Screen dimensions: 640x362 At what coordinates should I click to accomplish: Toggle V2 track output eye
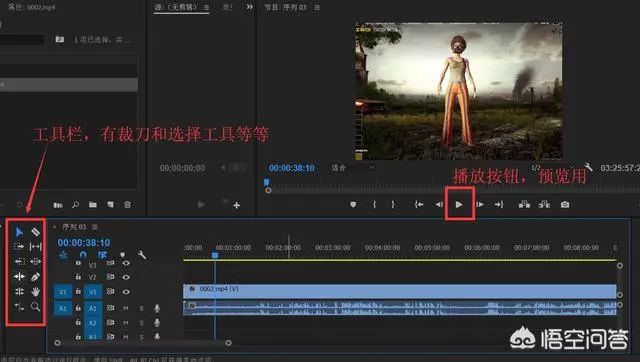126,277
